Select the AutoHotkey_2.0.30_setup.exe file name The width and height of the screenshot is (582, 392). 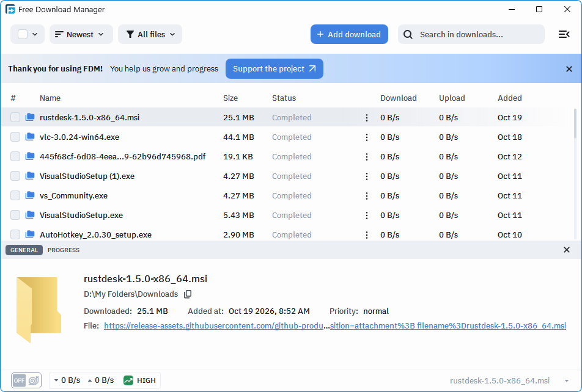(96, 234)
